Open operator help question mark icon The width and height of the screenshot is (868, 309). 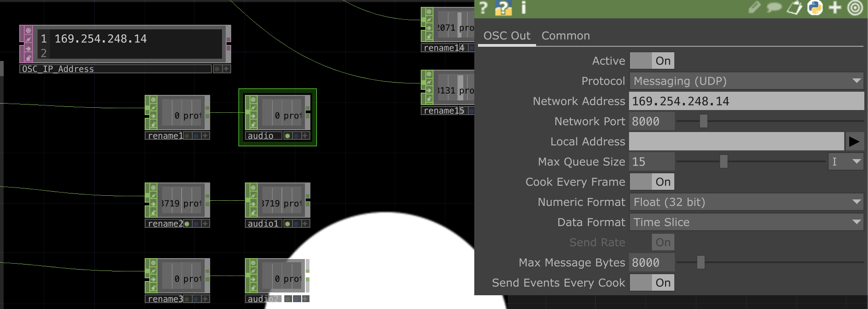[x=483, y=8]
